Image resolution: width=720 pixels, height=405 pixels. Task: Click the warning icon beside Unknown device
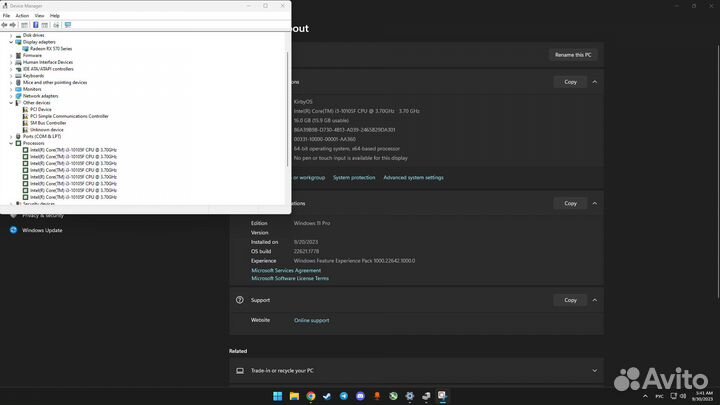click(25, 129)
